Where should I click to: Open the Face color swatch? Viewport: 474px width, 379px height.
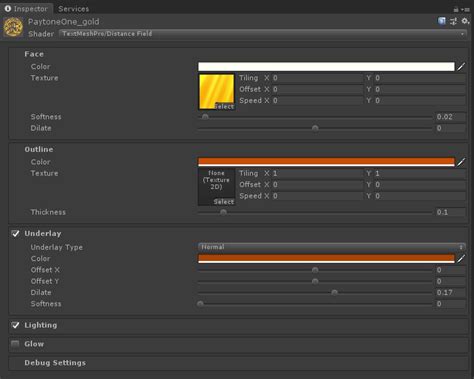[x=326, y=67]
